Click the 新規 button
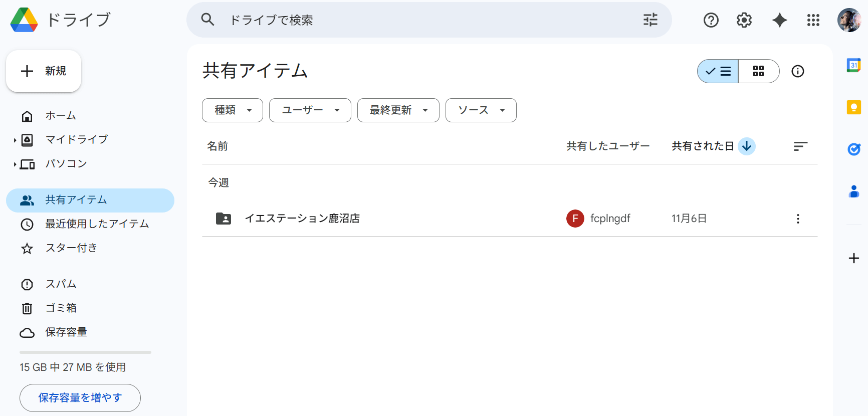The image size is (868, 416). point(44,71)
